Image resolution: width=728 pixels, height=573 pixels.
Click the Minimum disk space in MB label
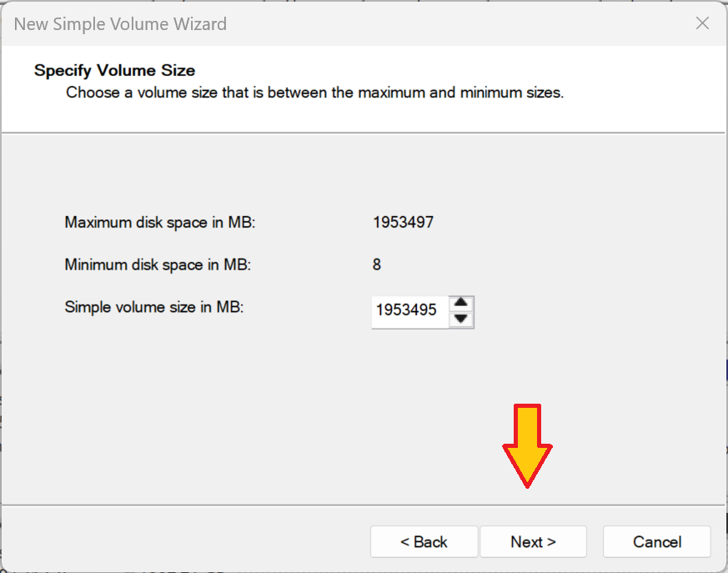tap(158, 265)
